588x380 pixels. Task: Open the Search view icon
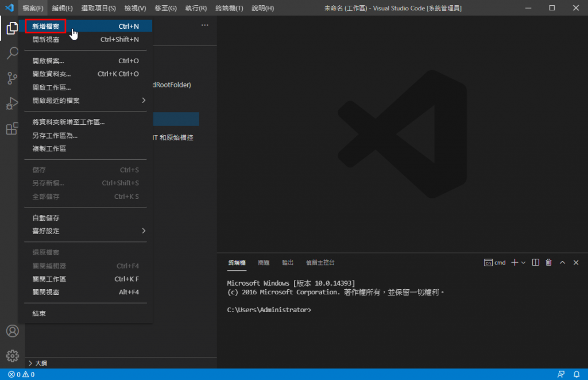pos(12,53)
